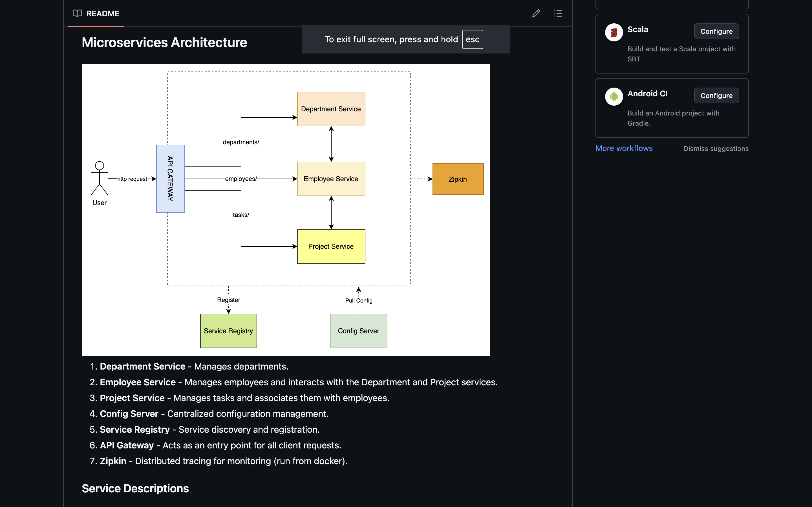Click the Microservices Architecture heading
The image size is (812, 507).
coord(164,43)
